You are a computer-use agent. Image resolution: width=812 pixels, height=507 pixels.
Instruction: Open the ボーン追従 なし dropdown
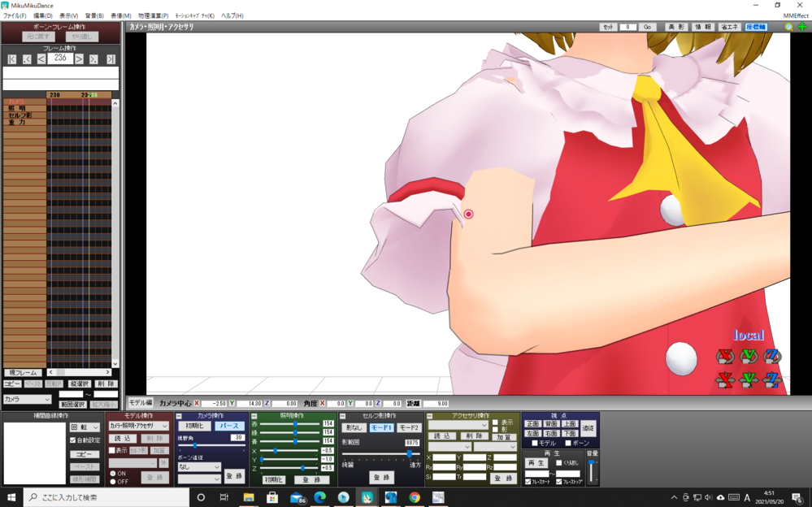(199, 467)
